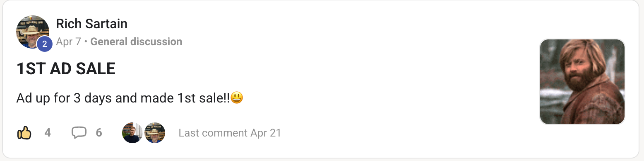The image size is (644, 161).
Task: Visit Rich Sartain's name link
Action: [x=91, y=24]
